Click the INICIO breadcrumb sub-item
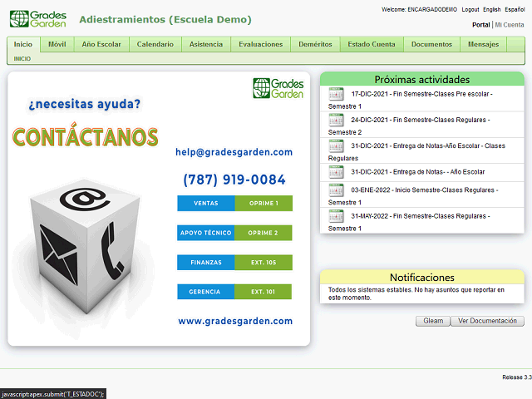Image resolution: width=532 pixels, height=399 pixels. pyautogui.click(x=22, y=59)
